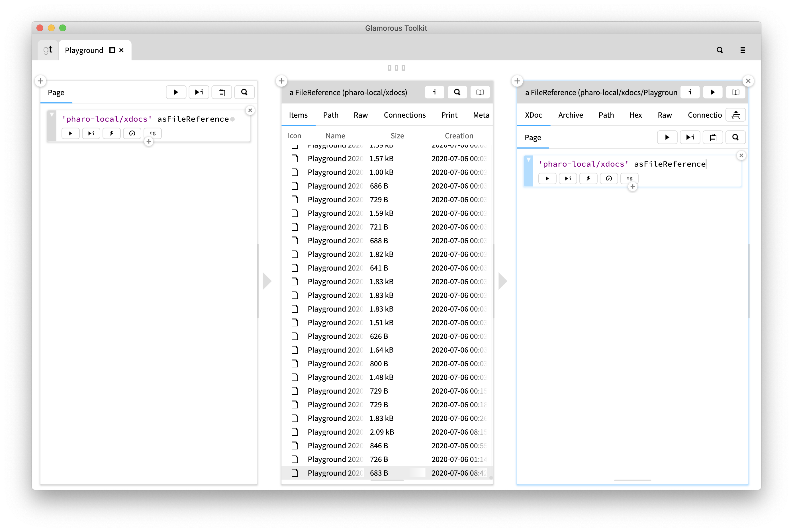
Task: Maximize the Playground tab with square icon
Action: [112, 50]
